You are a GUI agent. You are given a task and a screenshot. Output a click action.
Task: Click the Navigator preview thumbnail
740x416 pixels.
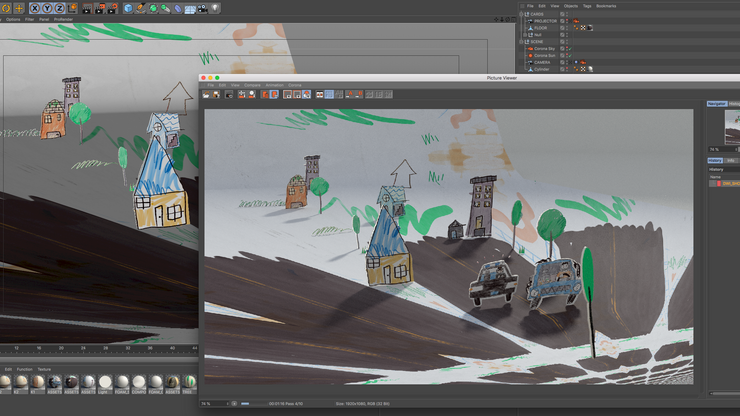tap(732, 127)
